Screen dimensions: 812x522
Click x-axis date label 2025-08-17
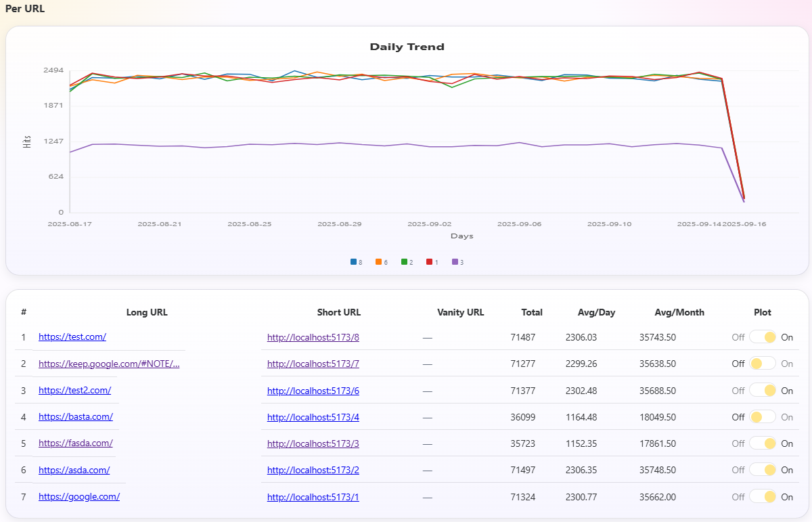[x=70, y=223]
